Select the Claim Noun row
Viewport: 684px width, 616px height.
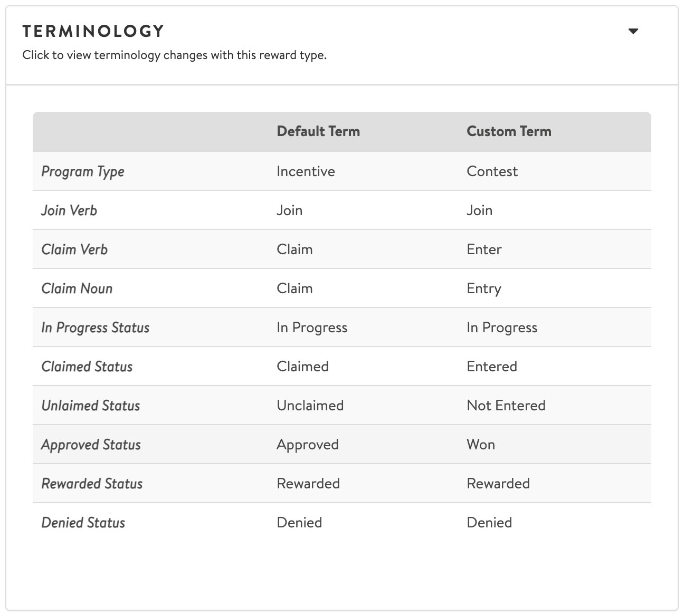point(77,288)
